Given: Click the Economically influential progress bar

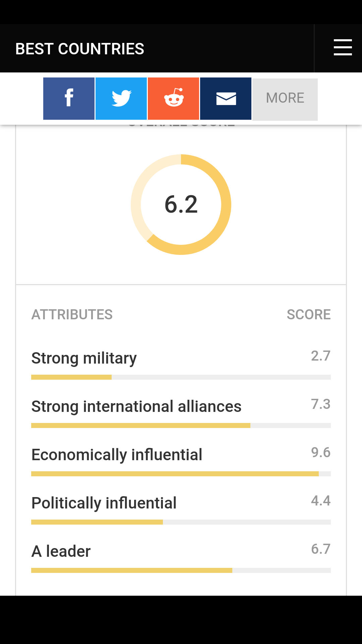Looking at the screenshot, I should click(181, 474).
